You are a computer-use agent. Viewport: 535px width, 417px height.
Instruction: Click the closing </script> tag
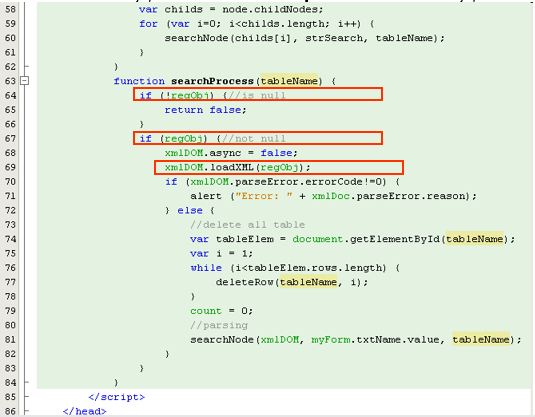116,397
